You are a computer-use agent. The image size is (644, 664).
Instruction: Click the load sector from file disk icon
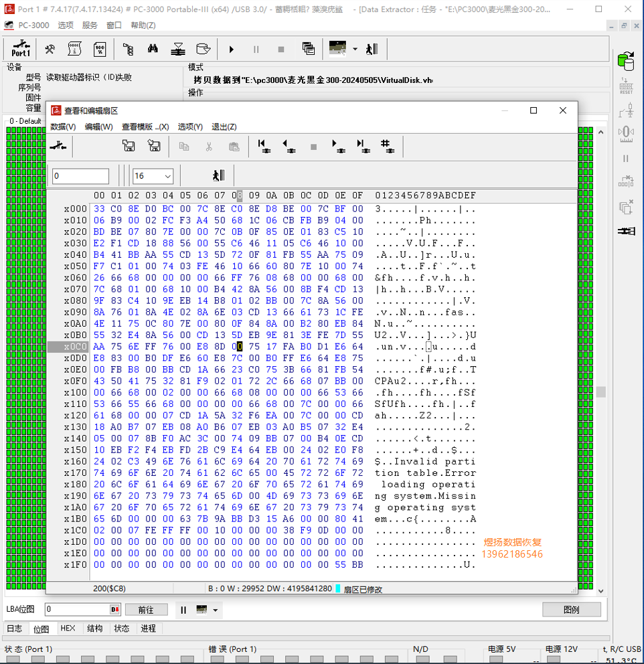[x=129, y=146]
